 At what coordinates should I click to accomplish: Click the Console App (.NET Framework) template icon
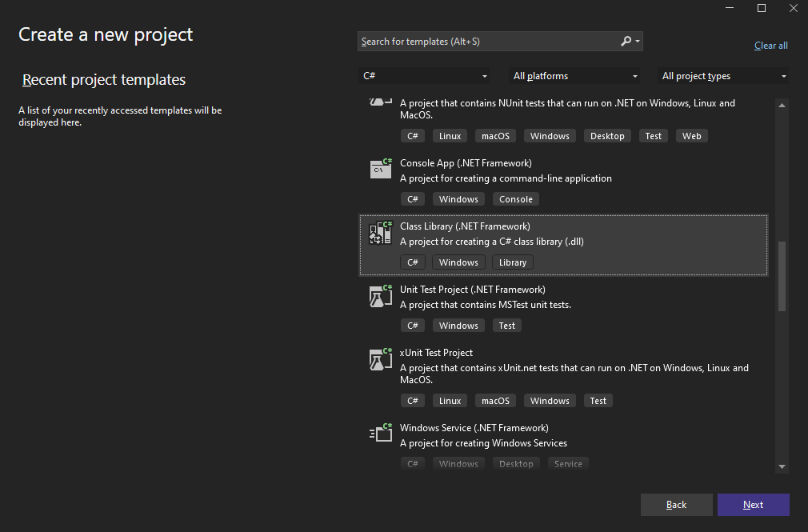[381, 169]
